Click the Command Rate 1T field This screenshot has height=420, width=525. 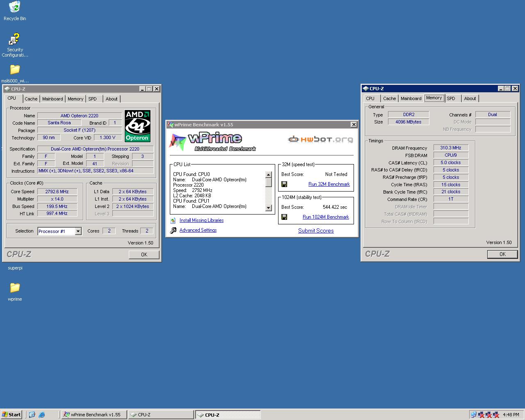[x=451, y=199]
